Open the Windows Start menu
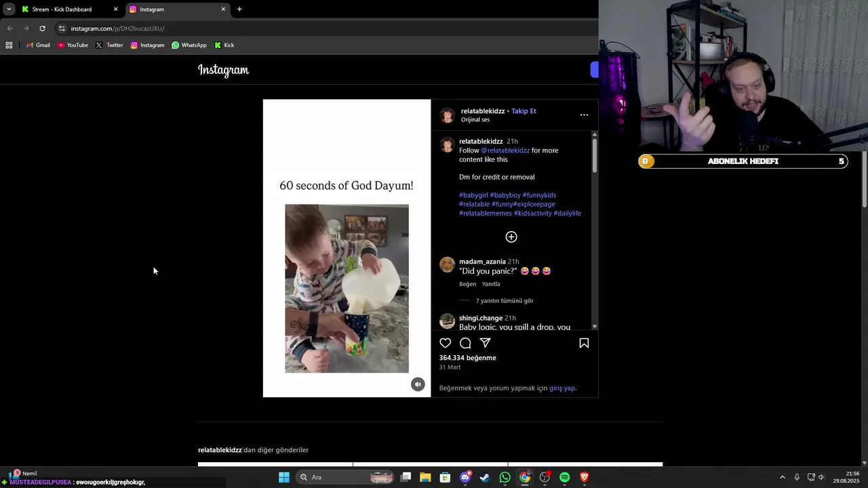 click(x=284, y=477)
